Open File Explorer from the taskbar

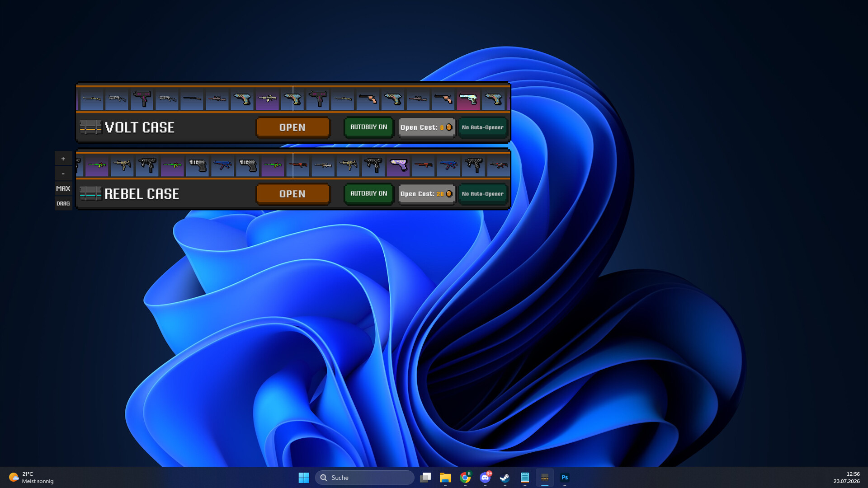445,478
